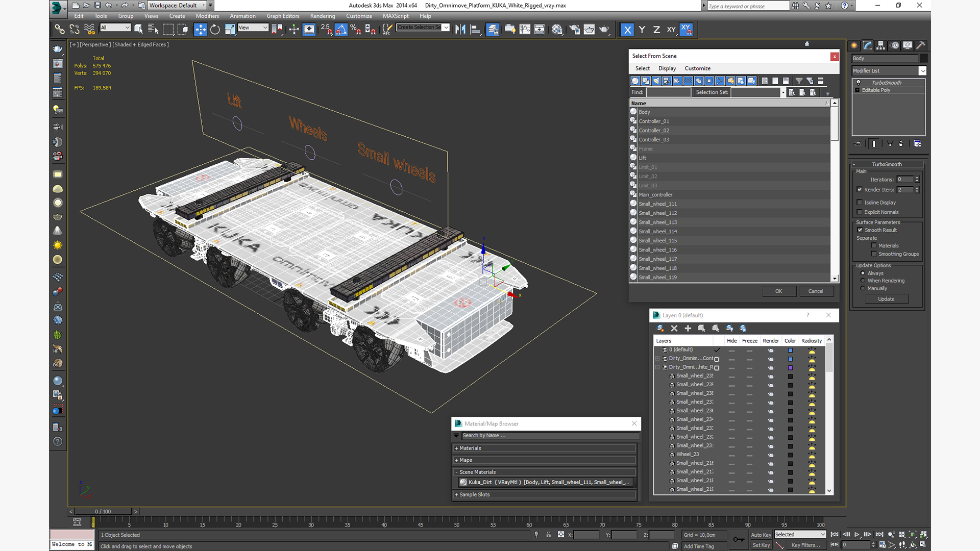980x551 pixels.
Task: Click OK in Select From Scene dialog
Action: click(x=778, y=291)
